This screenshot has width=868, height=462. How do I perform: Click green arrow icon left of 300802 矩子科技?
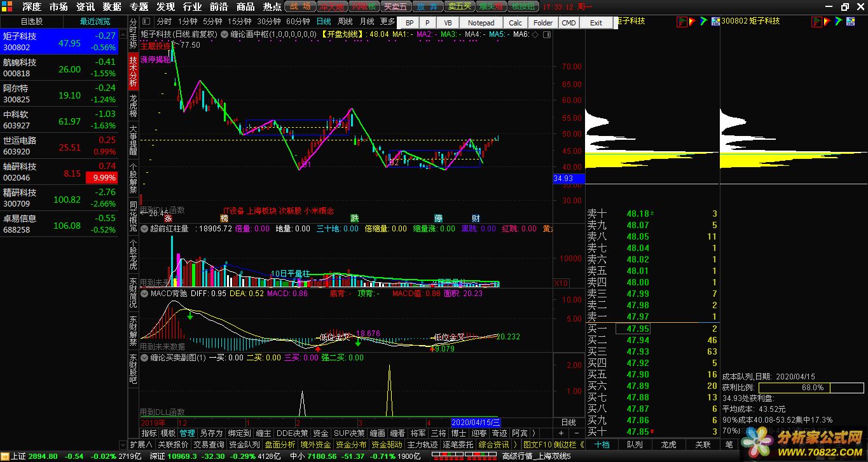point(704,22)
